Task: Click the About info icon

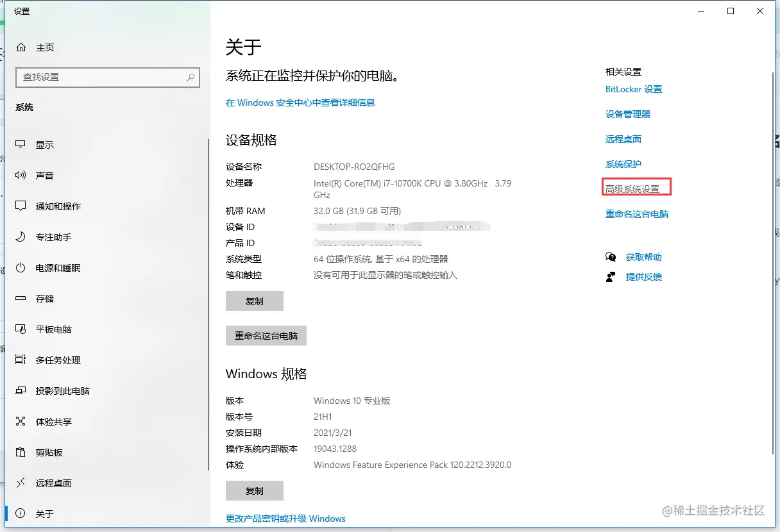Action: click(21, 514)
